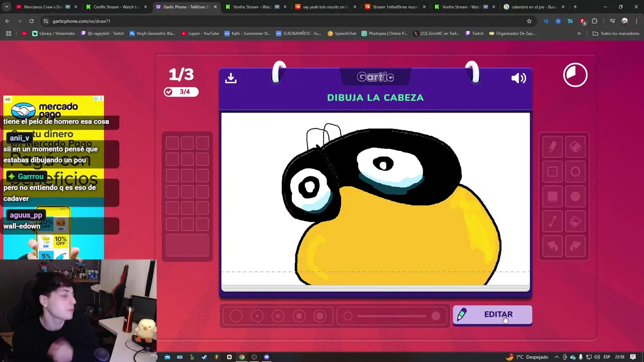
Task: Click the brush opacity slider track
Action: 392,316
